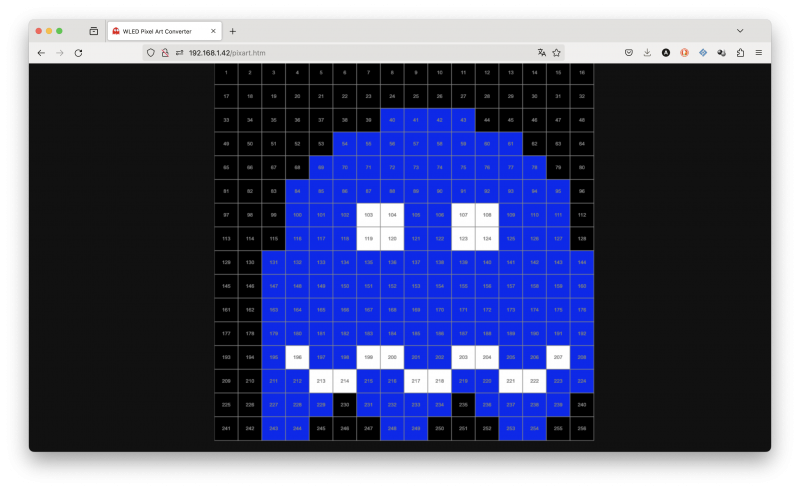Viewport: 800px width, 490px height.
Task: Click black pixel 230
Action: click(344, 405)
